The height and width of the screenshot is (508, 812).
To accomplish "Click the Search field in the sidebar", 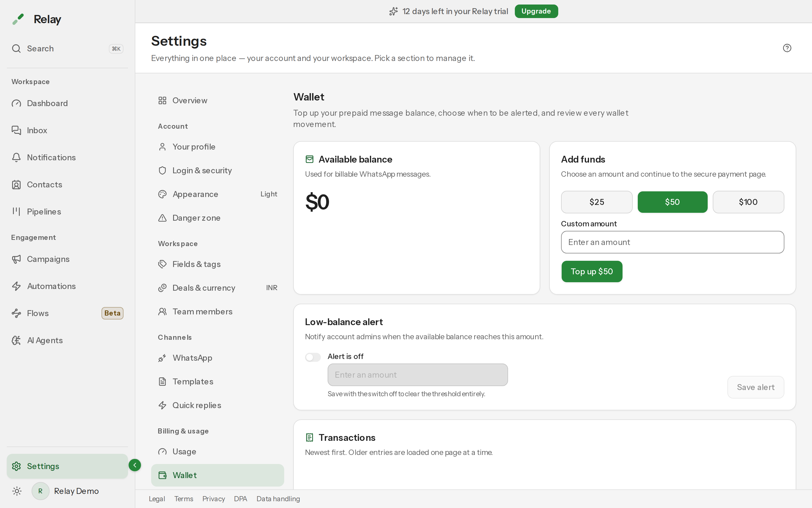I will [67, 48].
